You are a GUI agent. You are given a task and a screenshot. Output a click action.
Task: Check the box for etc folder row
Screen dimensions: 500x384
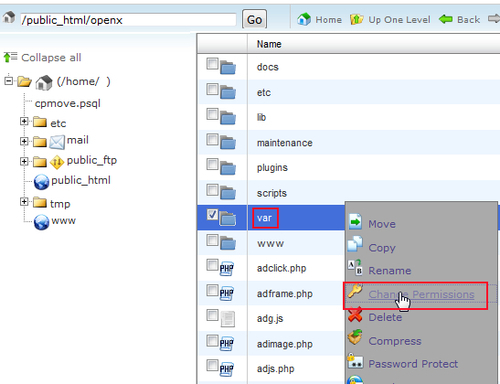[212, 89]
